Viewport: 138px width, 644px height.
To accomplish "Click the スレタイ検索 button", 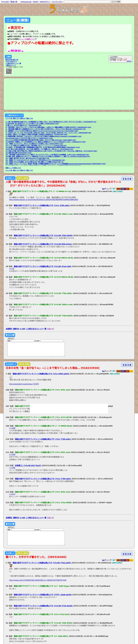I will pos(116,2).
